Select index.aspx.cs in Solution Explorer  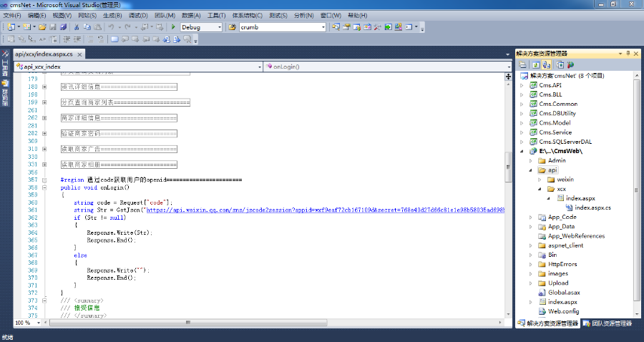[x=590, y=207]
